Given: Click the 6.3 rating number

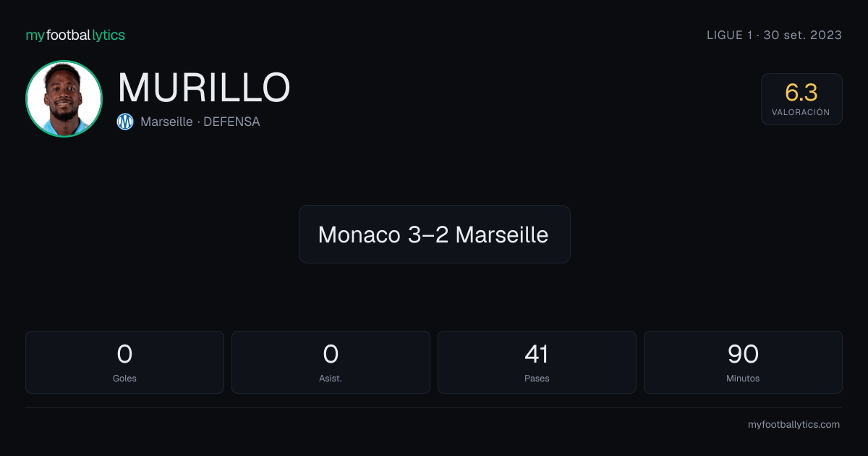Looking at the screenshot, I should [801, 93].
